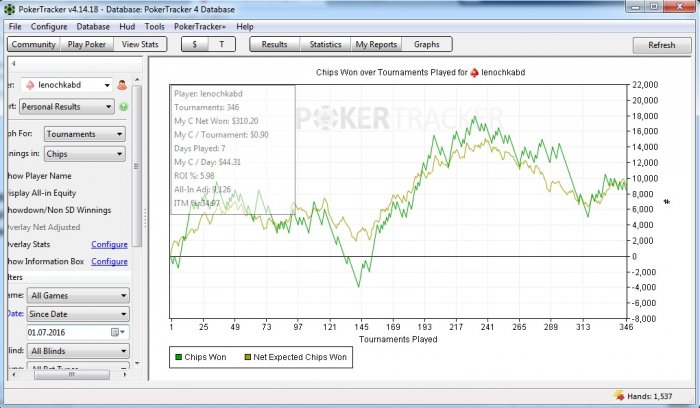The height and width of the screenshot is (408, 700).
Task: Open the Winnings in Chips dropdown
Action: (85, 154)
